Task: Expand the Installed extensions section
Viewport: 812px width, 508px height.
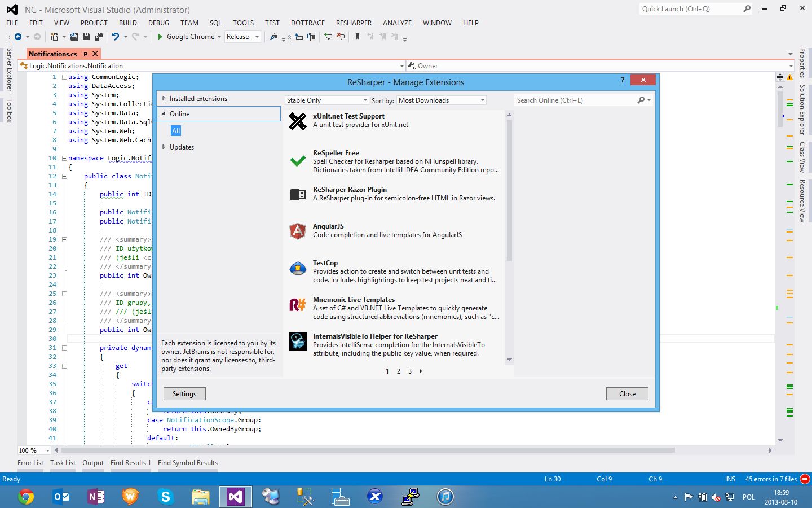Action: click(164, 99)
